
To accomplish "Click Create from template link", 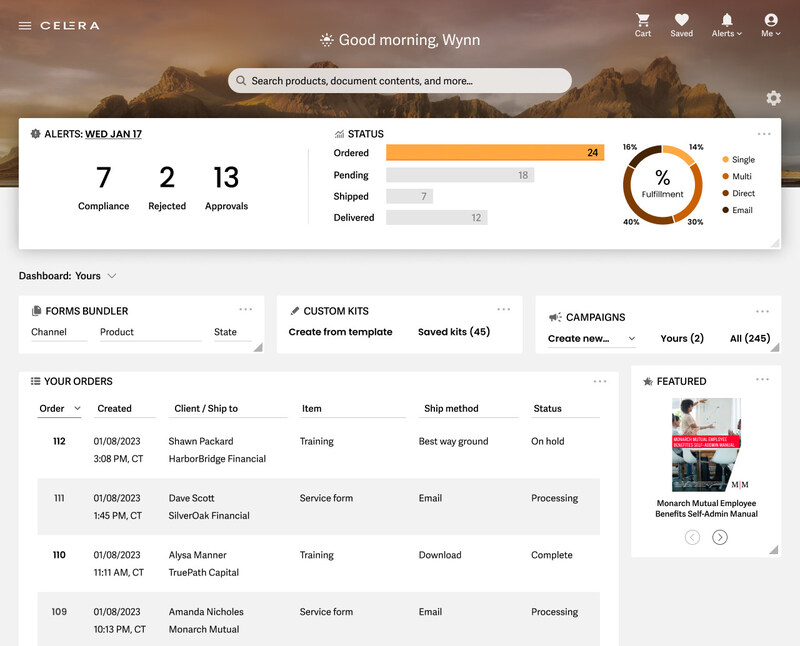I will pyautogui.click(x=340, y=332).
